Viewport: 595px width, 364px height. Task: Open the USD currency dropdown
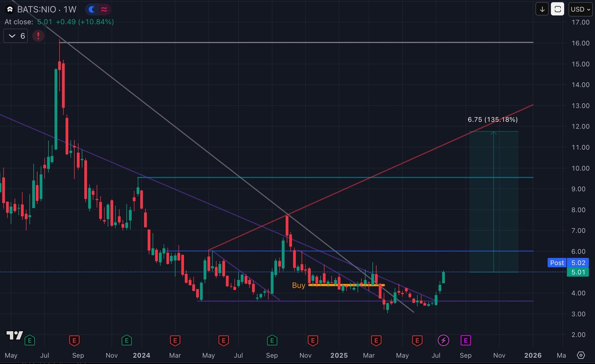point(580,9)
